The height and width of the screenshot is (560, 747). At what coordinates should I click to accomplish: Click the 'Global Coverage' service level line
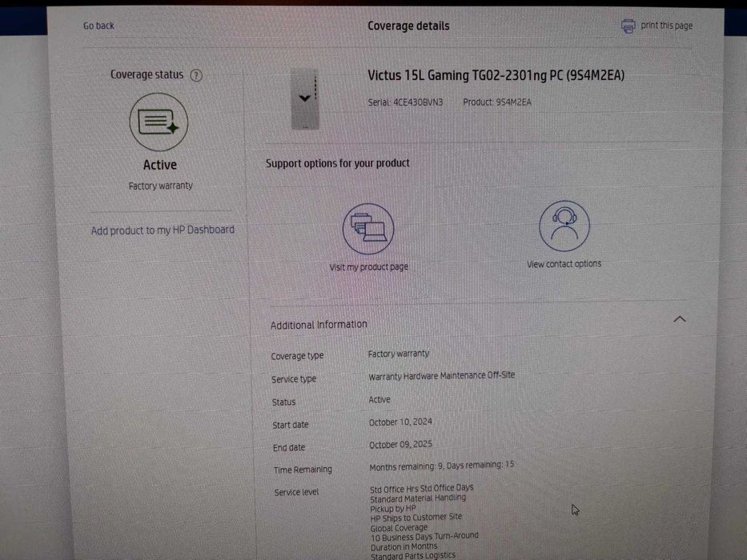click(400, 528)
